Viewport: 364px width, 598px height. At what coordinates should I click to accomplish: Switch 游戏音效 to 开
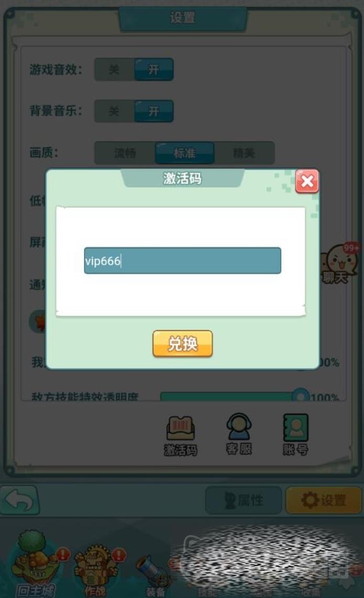pos(154,69)
